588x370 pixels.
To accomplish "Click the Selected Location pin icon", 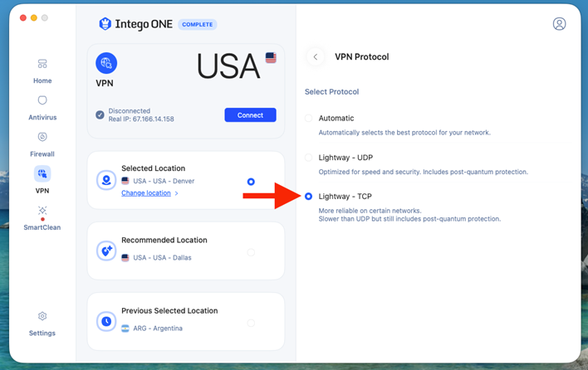I will [x=106, y=180].
